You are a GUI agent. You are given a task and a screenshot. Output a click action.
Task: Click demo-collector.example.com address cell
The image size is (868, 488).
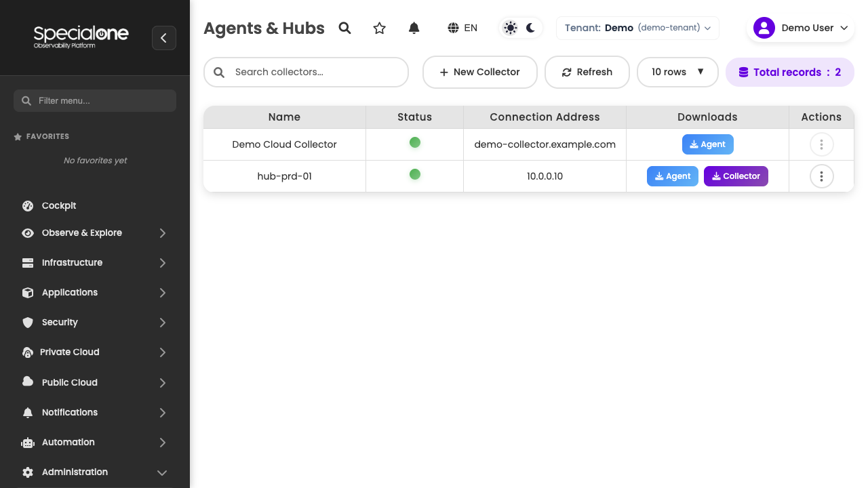pyautogui.click(x=545, y=144)
